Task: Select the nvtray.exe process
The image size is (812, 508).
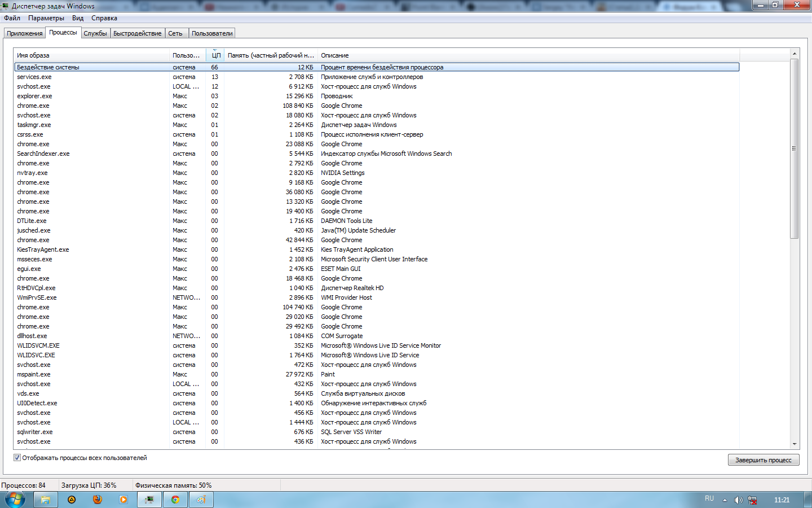Action: point(377,173)
